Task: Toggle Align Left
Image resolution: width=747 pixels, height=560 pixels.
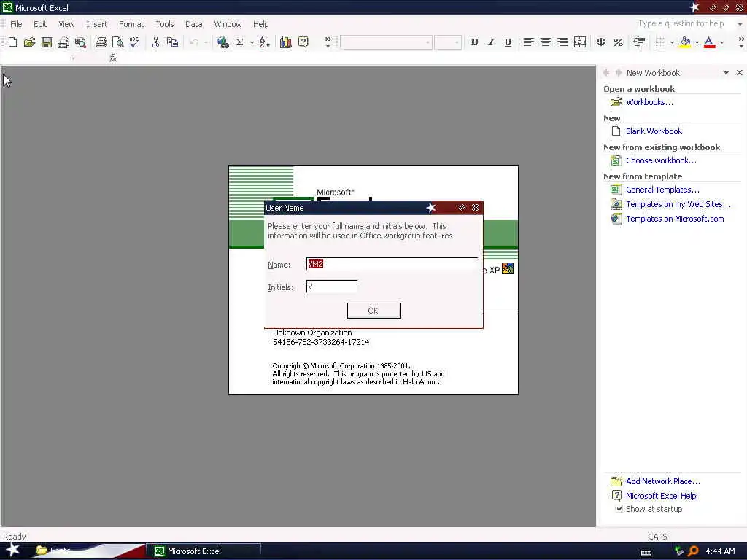Action: click(x=528, y=42)
